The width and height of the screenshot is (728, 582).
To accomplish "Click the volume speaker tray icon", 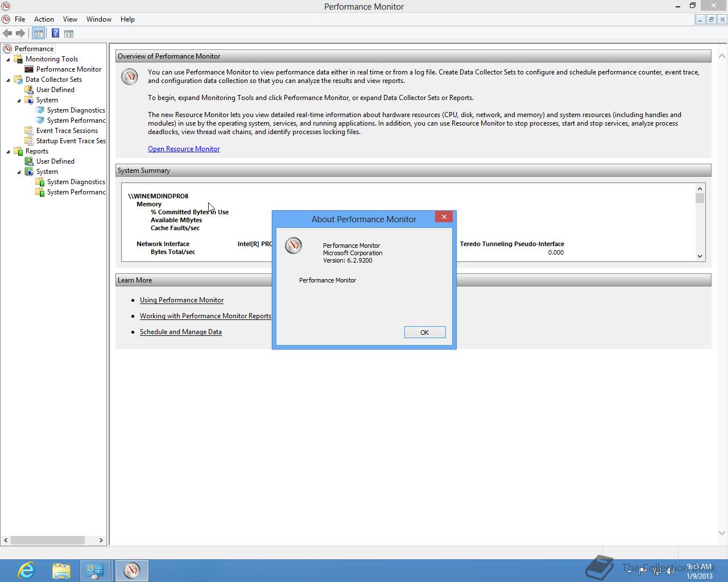I will [671, 571].
